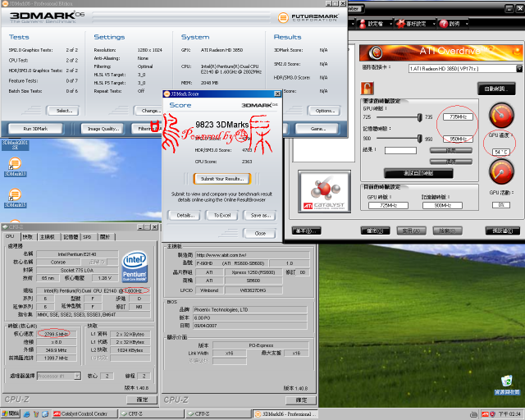
Task: Click the Run 3DMark button
Action: click(x=35, y=129)
